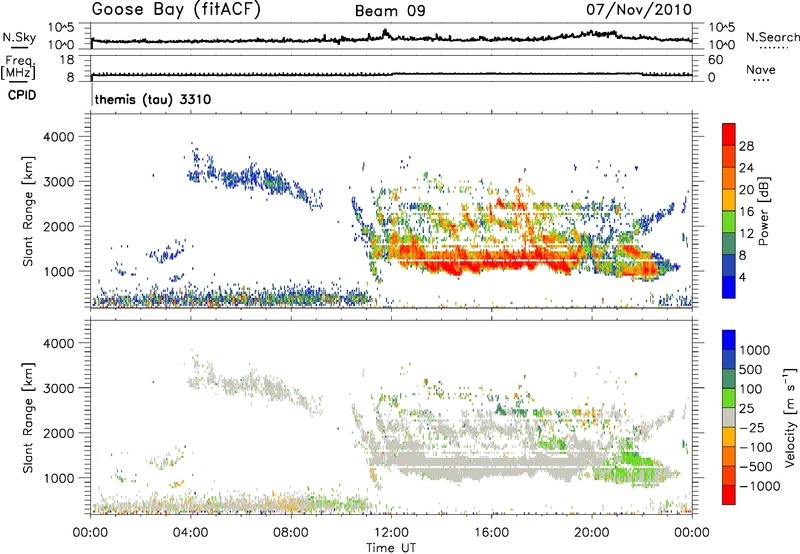Click the "18" frequency axis value
800x554 pixels.
pos(67,60)
